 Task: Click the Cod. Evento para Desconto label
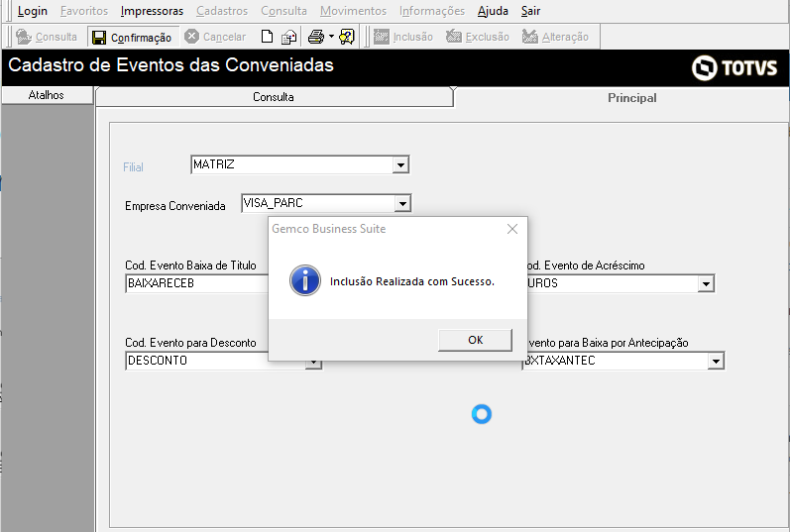pyautogui.click(x=190, y=343)
